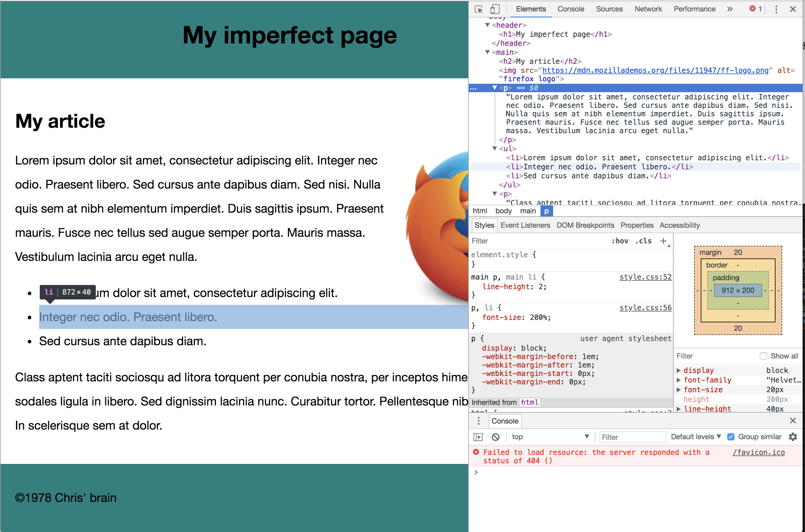This screenshot has width=805, height=532.
Task: Uncheck the Group similar checkbox
Action: click(731, 437)
